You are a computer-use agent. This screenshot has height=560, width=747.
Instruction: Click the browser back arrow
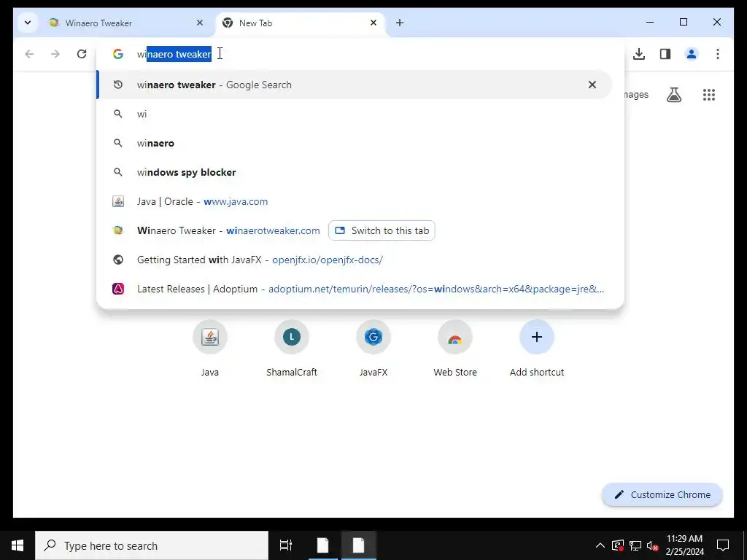(x=29, y=54)
